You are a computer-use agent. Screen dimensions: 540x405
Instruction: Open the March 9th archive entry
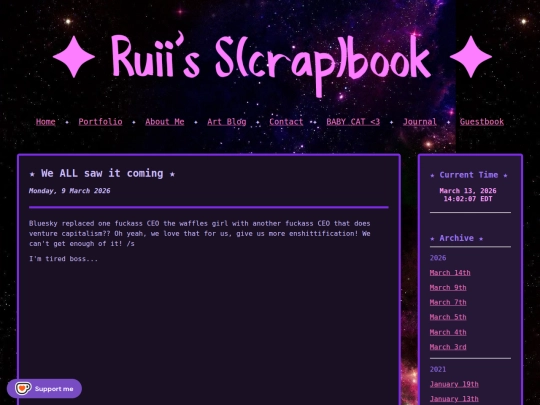click(448, 288)
